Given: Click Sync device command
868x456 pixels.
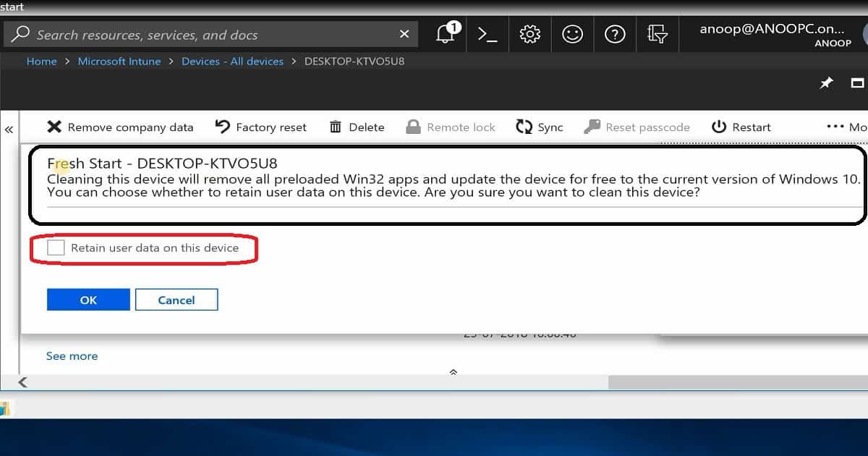Looking at the screenshot, I should 540,127.
